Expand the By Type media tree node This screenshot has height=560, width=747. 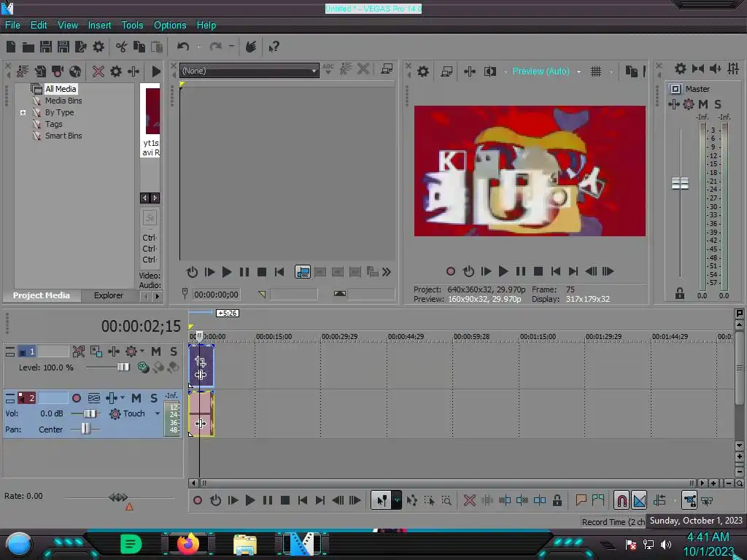click(23, 113)
